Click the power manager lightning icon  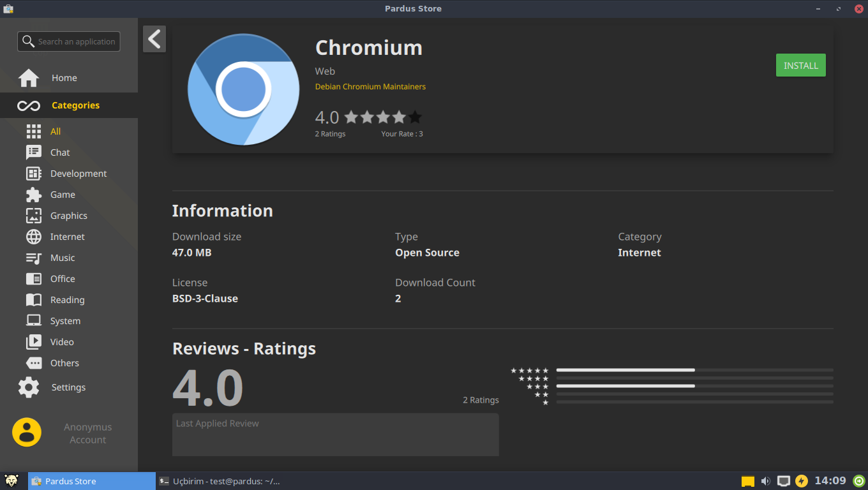click(802, 481)
